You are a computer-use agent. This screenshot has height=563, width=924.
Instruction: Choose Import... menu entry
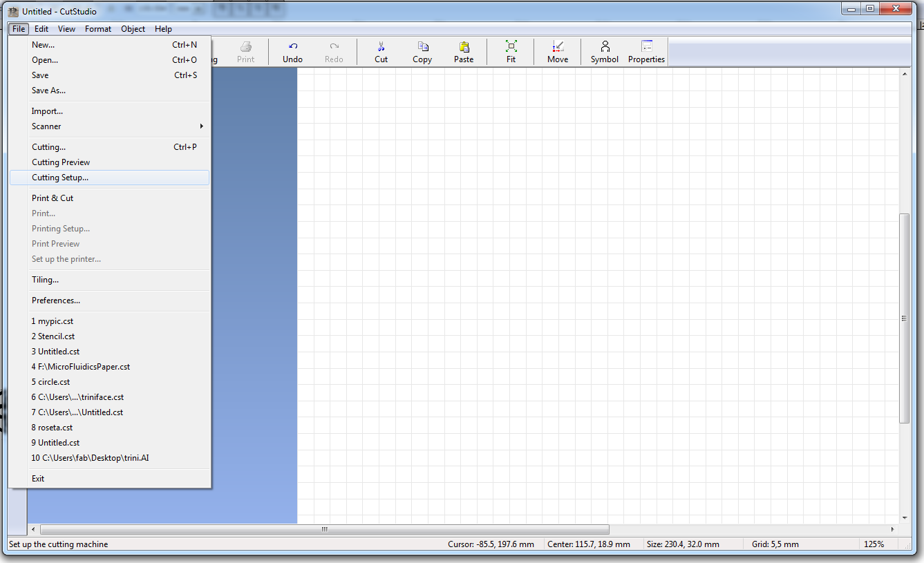109,111
